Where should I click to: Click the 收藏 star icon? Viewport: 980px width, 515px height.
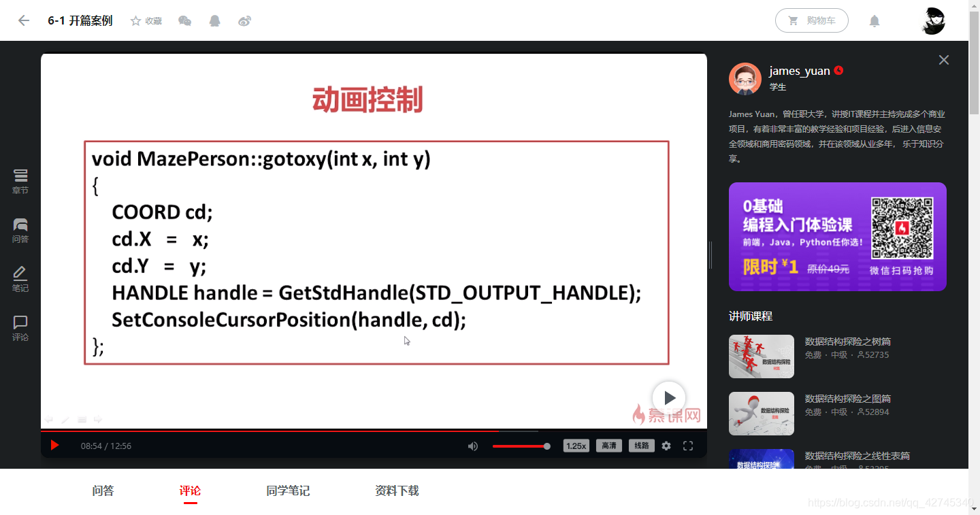coord(135,21)
